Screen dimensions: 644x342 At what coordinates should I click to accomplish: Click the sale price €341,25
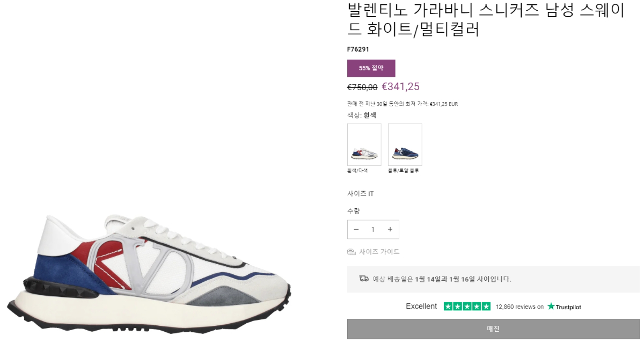400,86
